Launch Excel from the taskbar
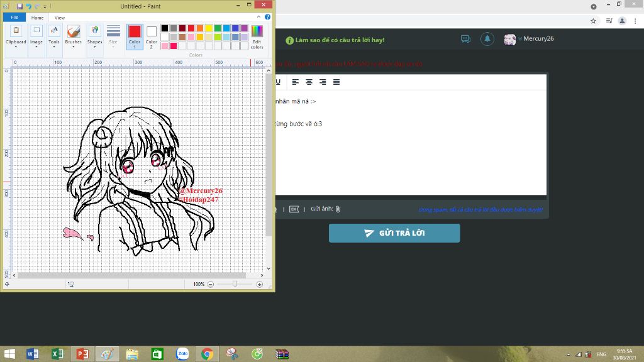This screenshot has width=644, height=362. coord(57,354)
